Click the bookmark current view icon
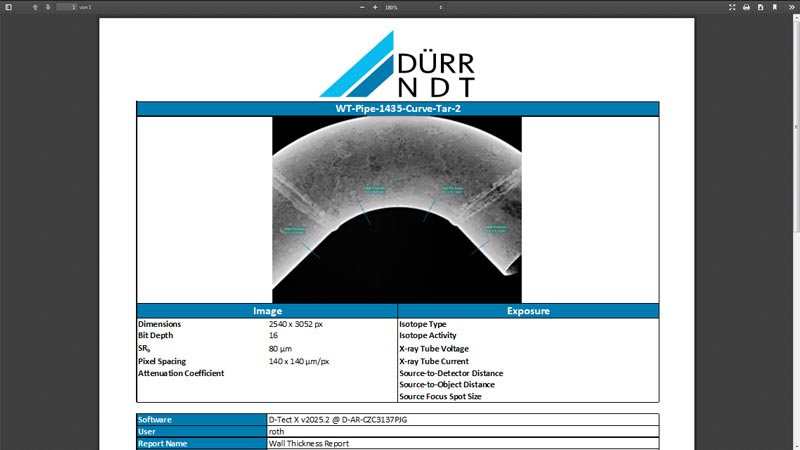This screenshot has width=800, height=450. (x=774, y=7)
